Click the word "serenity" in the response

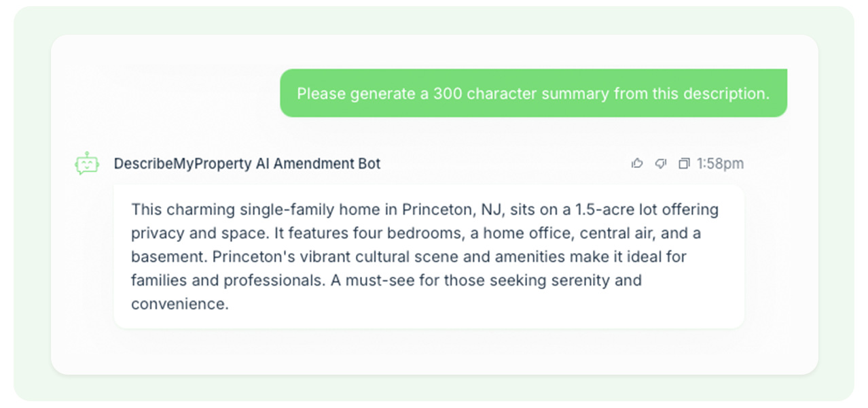tap(564, 280)
